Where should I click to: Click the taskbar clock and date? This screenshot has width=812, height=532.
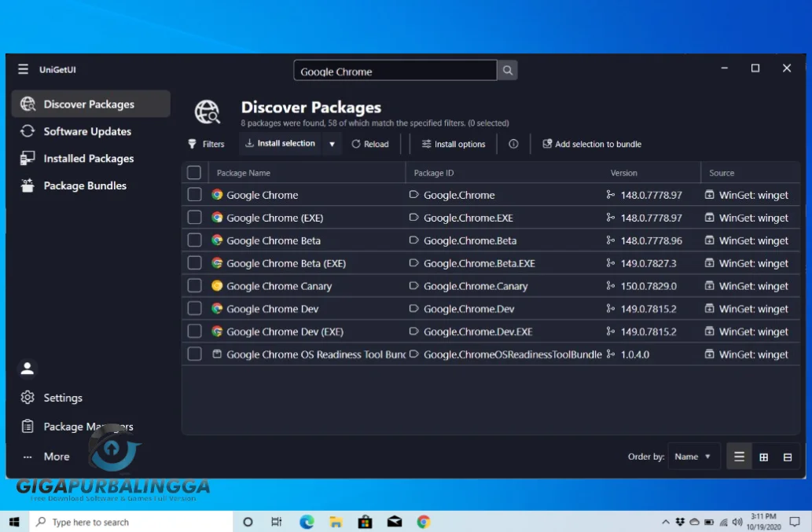pos(763,522)
